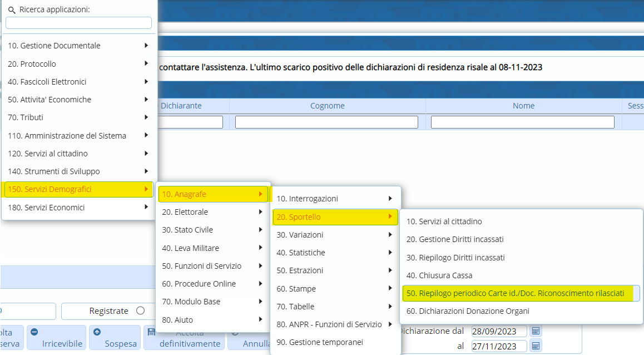Click the search magnifier icon

(x=11, y=10)
